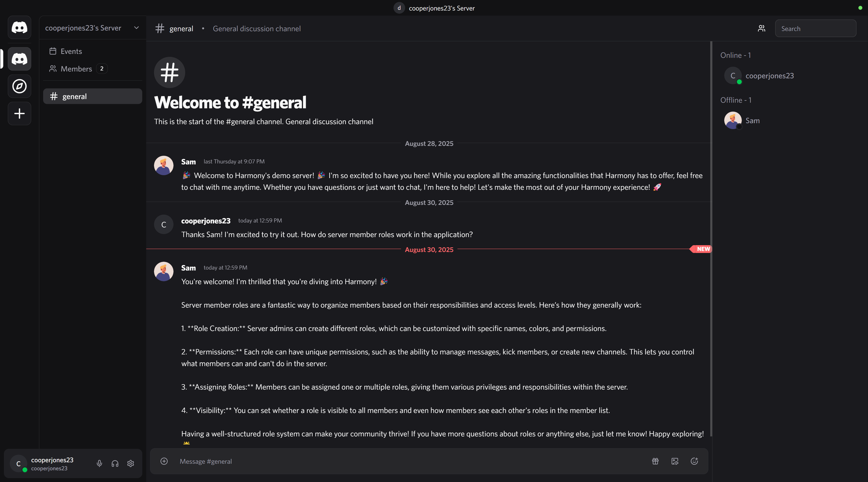Click the add server plus icon

[x=19, y=113]
